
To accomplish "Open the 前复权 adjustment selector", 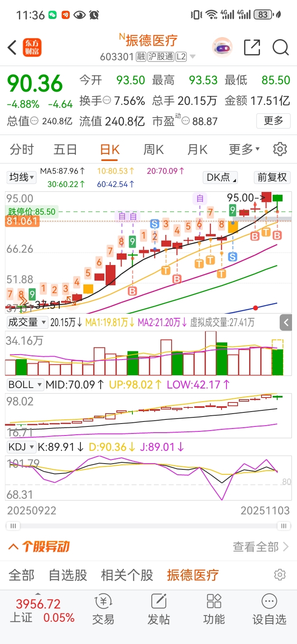I will (272, 178).
